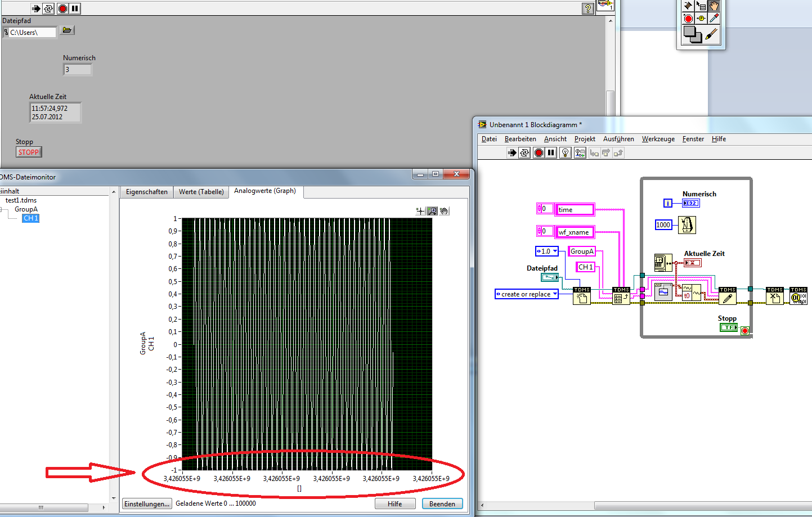Click Run Continuously in block diagram toolbar

click(524, 152)
